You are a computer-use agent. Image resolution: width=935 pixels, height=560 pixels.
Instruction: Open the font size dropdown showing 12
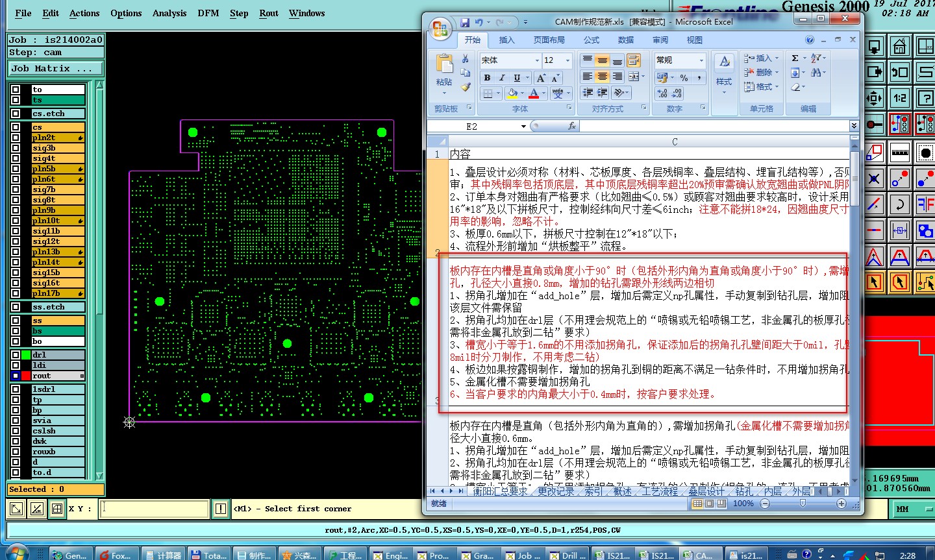[x=567, y=60]
